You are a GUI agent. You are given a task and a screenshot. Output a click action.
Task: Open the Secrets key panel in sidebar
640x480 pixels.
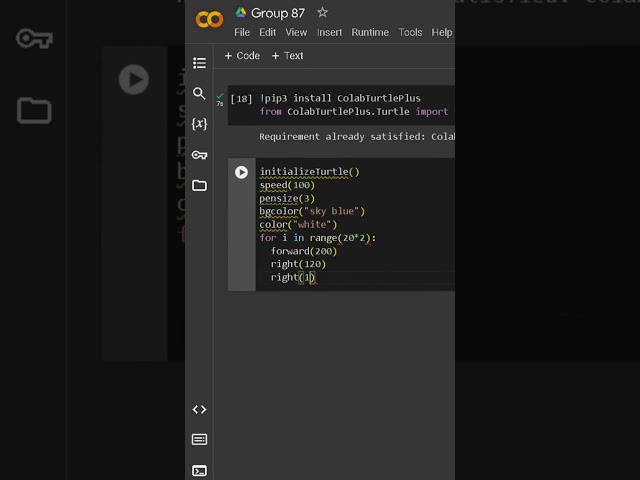coord(199,155)
